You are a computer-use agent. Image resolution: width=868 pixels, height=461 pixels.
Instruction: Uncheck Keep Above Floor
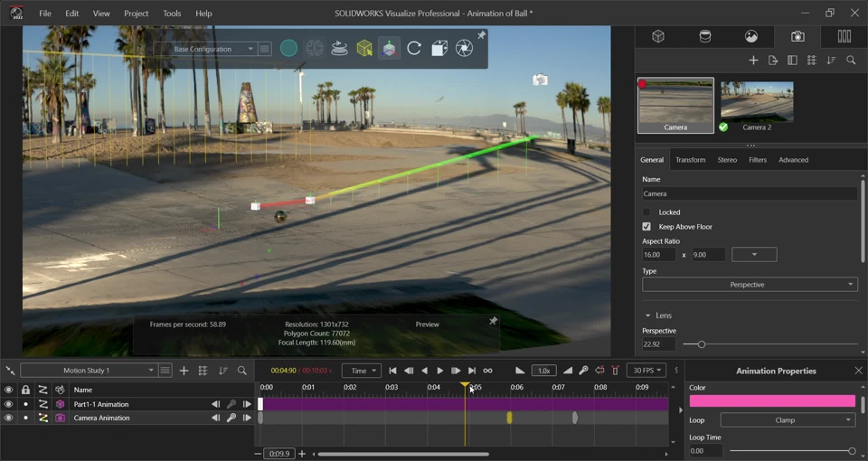(x=646, y=227)
